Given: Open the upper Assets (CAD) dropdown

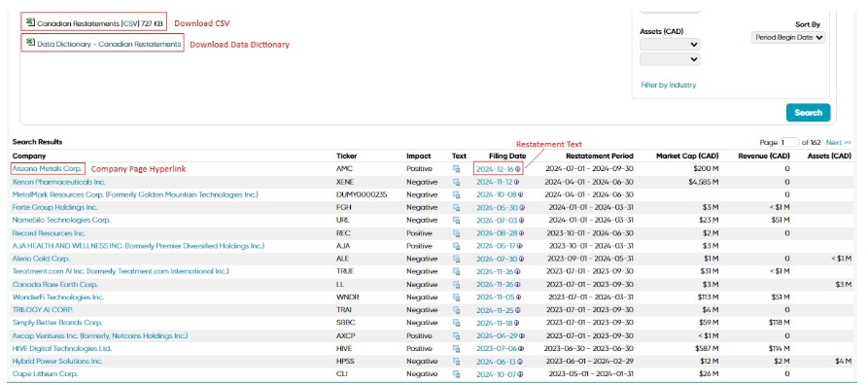Looking at the screenshot, I should pyautogui.click(x=670, y=45).
